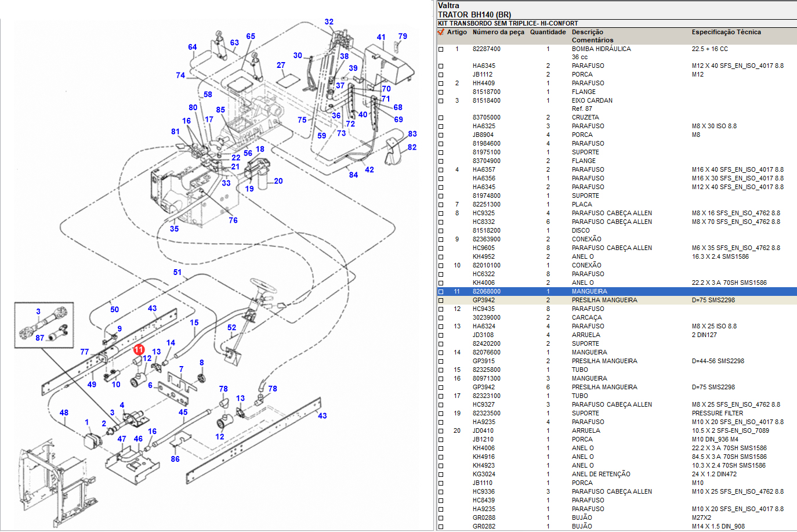Image resolution: width=797 pixels, height=532 pixels.
Task: Click callout 51 on the hose line
Action: (x=177, y=272)
